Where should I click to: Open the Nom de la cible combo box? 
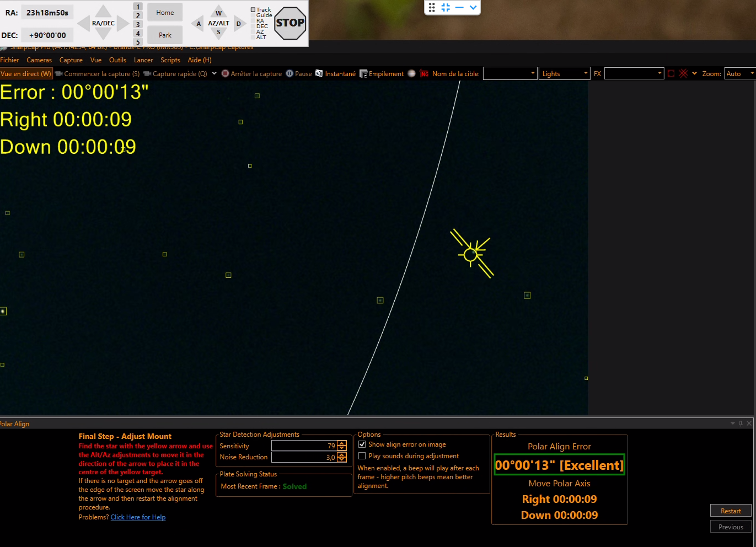point(510,73)
